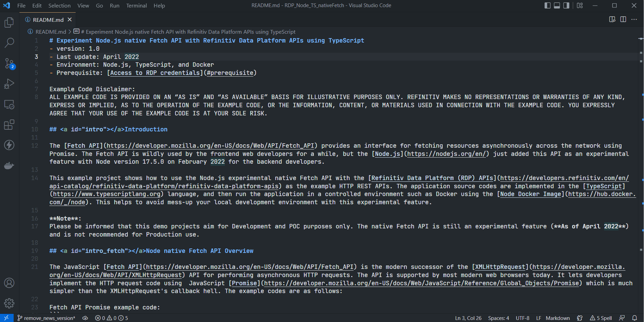This screenshot has height=322, width=644.
Task: Click the sync-like icon right of Markdown
Action: coord(580,318)
